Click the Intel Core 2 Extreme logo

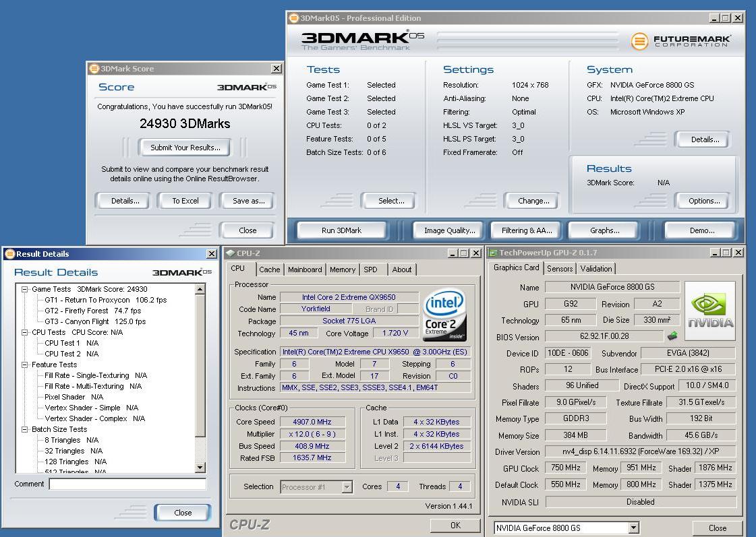click(444, 315)
